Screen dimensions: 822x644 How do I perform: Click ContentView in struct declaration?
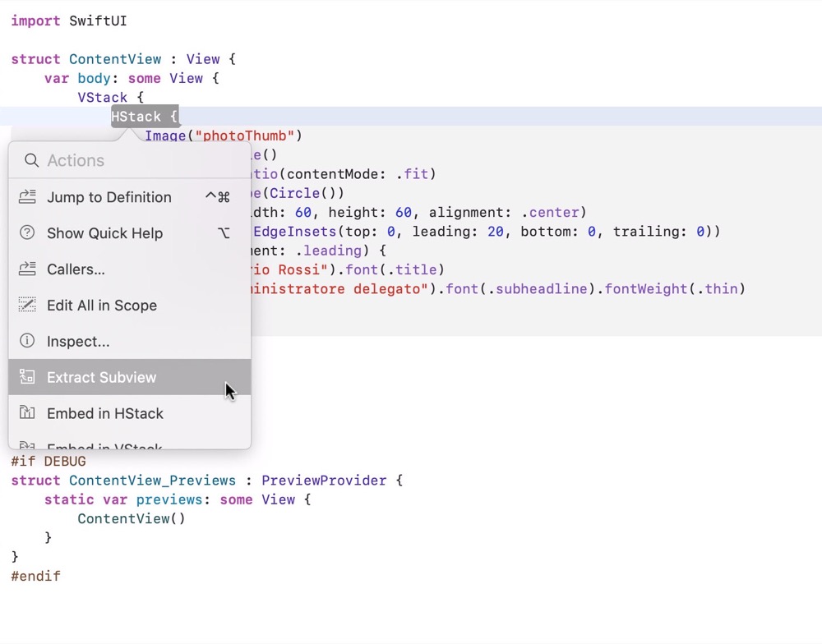click(x=115, y=59)
